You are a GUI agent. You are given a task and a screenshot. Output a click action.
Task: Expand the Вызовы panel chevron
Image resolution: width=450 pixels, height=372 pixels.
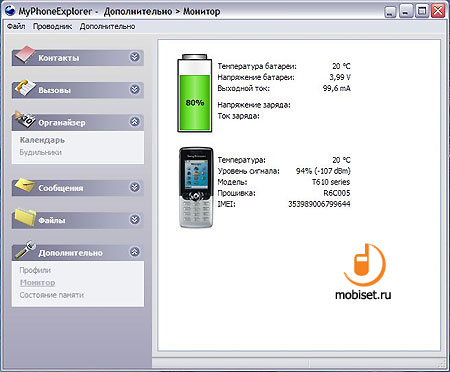tap(134, 89)
